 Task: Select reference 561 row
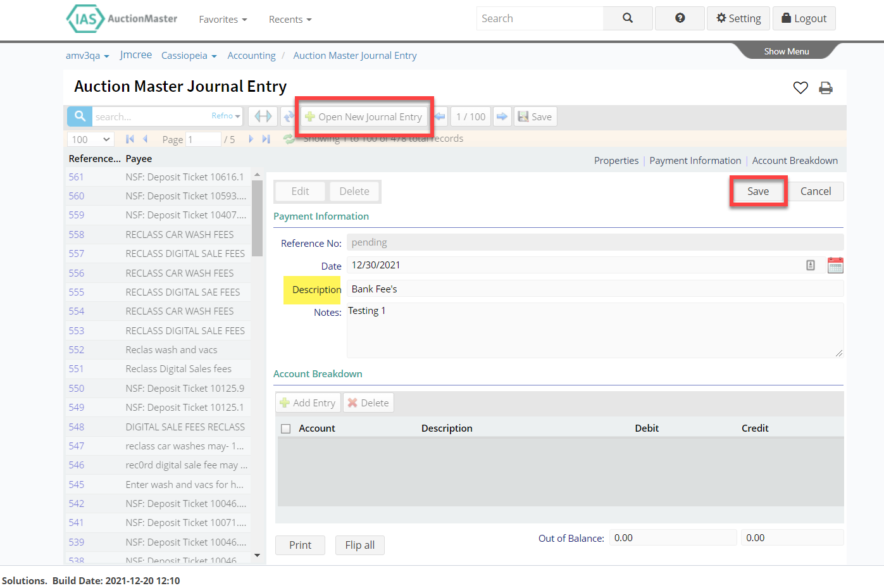pos(158,177)
